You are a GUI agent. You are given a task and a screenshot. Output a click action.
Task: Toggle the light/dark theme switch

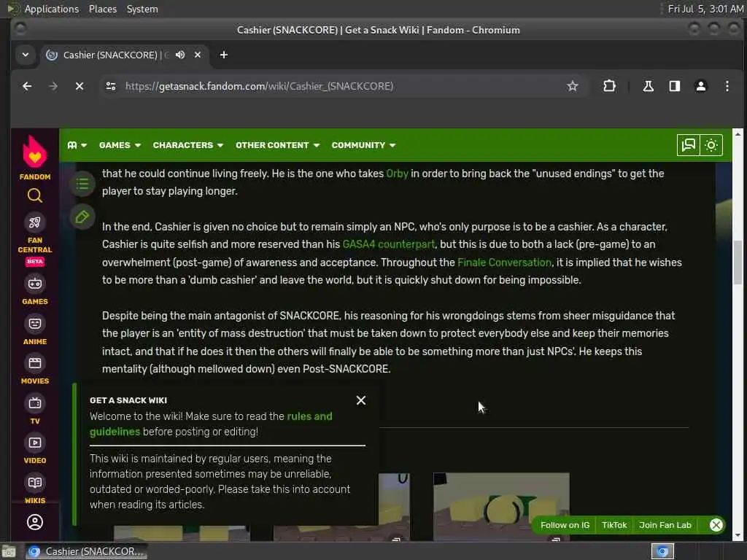[711, 145]
